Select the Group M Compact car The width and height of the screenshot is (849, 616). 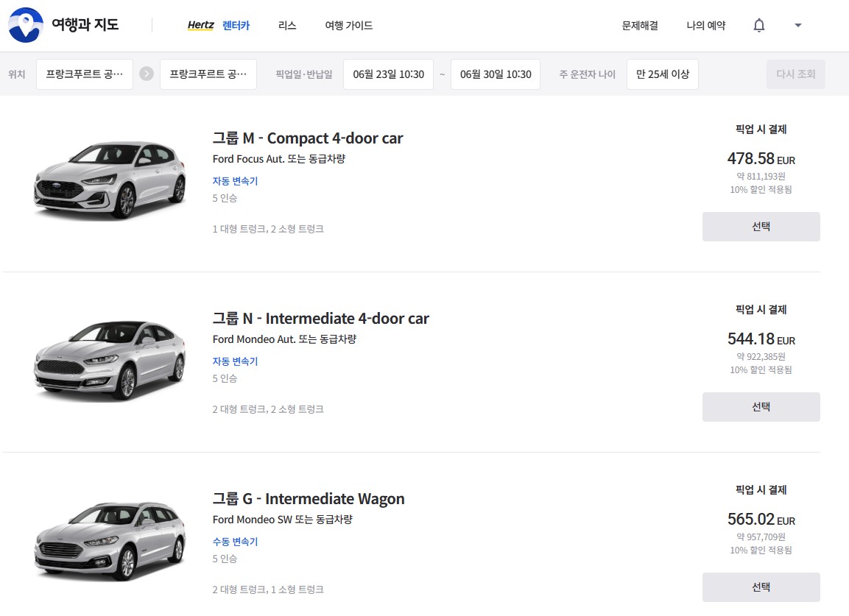coord(761,227)
